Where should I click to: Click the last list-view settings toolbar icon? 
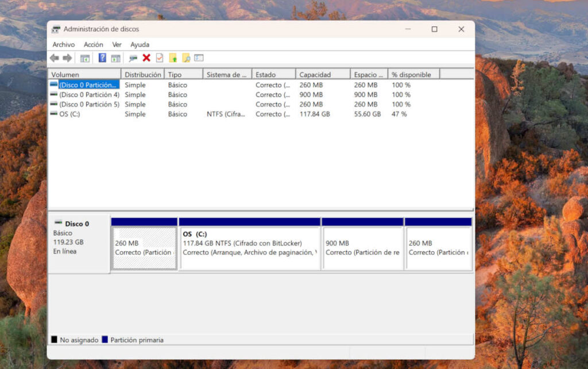[x=199, y=58]
